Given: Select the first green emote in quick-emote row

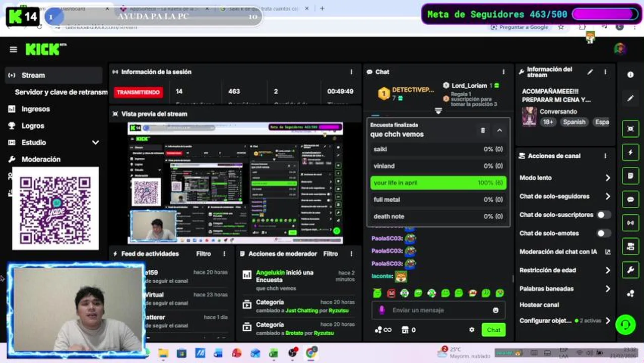Looking at the screenshot, I should (x=377, y=293).
